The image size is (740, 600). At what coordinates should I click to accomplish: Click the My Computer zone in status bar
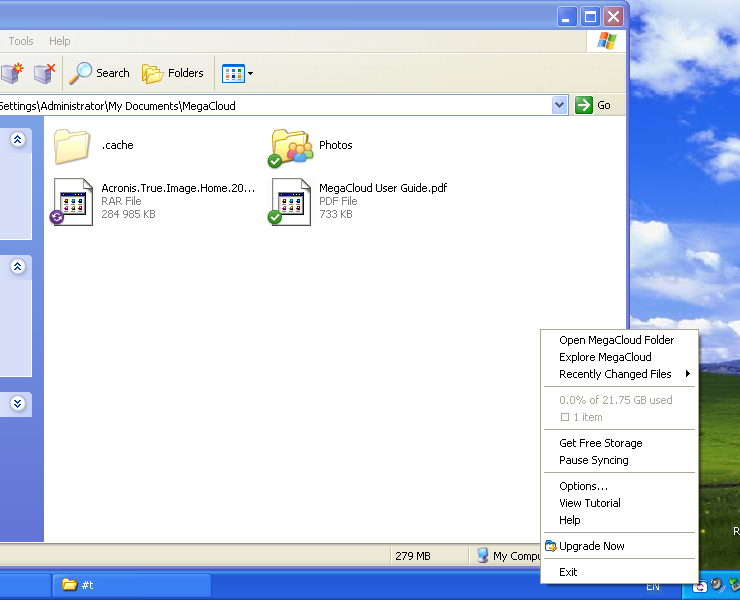pyautogui.click(x=508, y=556)
